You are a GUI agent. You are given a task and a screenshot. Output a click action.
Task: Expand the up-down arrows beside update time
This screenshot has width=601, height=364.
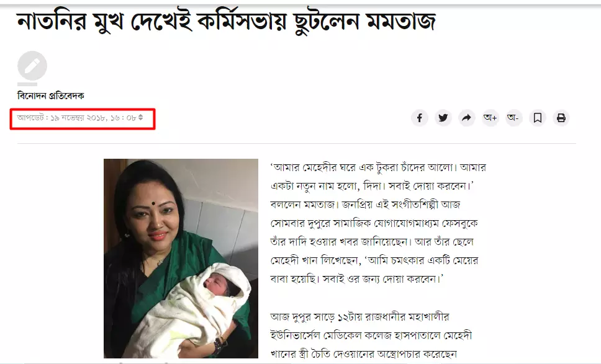(141, 117)
